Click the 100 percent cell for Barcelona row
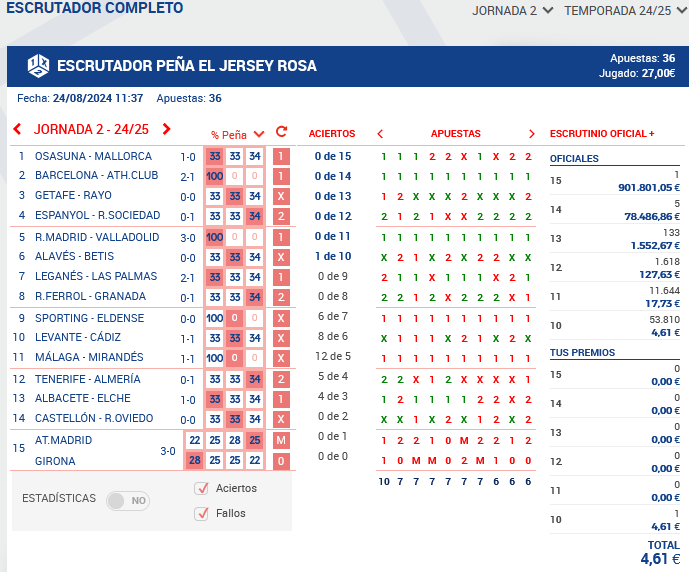 coord(214,176)
